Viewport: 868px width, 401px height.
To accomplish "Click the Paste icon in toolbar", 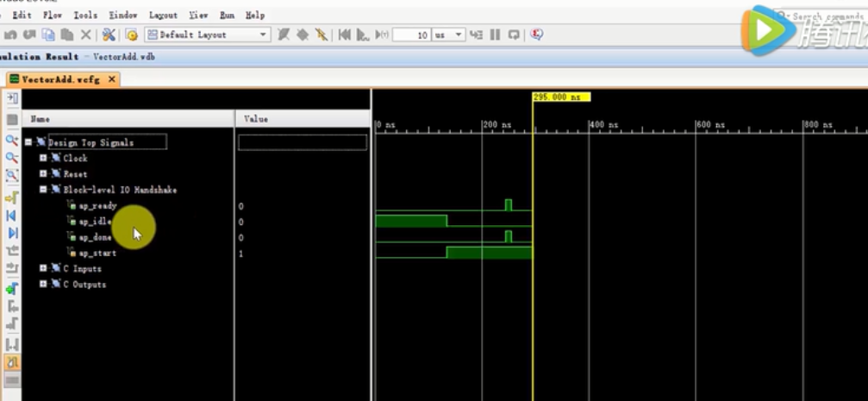I will (x=67, y=34).
